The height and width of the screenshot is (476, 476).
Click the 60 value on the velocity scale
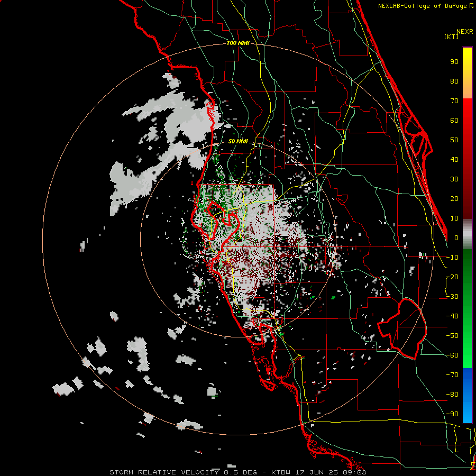tap(454, 120)
